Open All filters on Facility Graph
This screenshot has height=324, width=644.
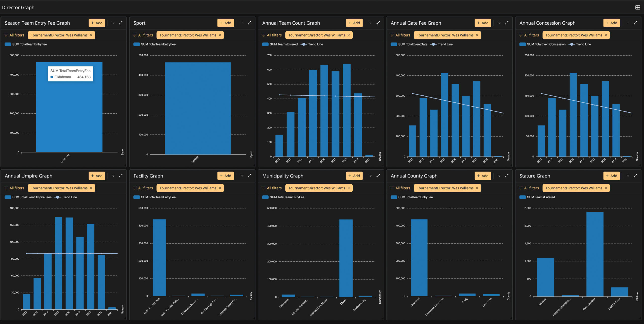143,188
